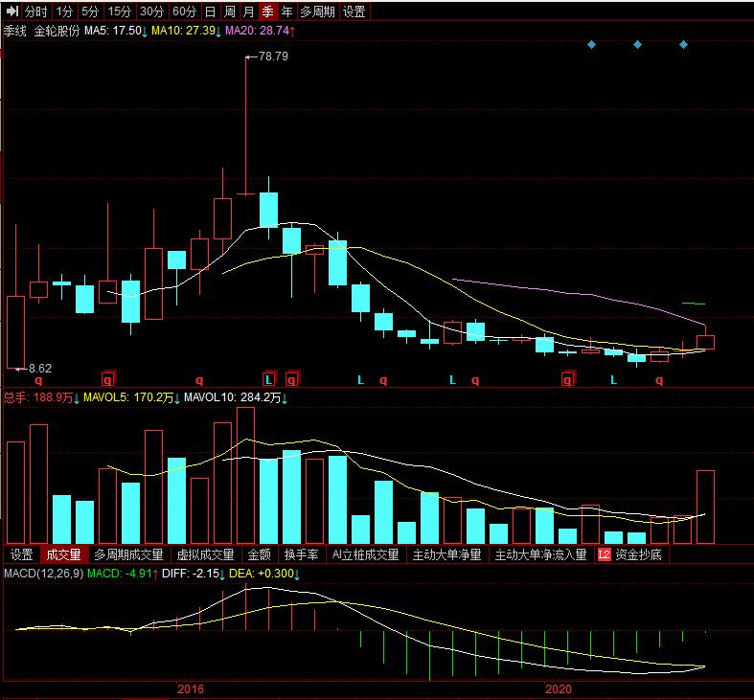Viewport: 754px width, 700px height.
Task: Open 设置 in the top period bar
Action: (x=354, y=11)
